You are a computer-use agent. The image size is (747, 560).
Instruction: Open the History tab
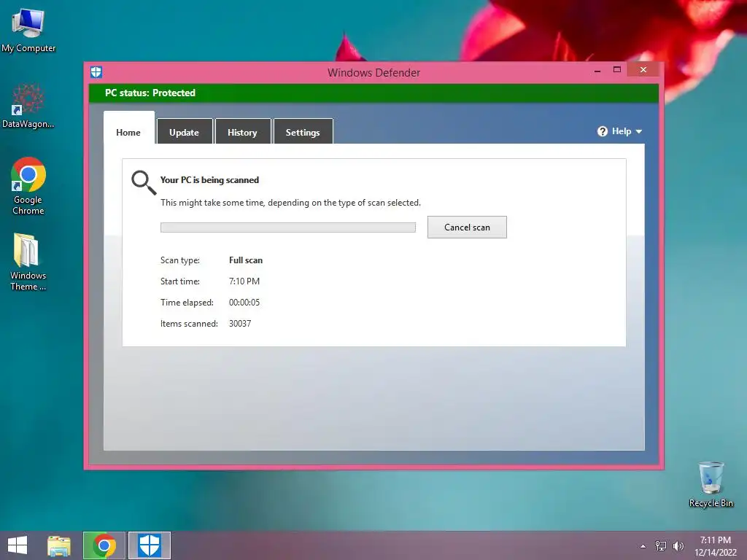[242, 131]
